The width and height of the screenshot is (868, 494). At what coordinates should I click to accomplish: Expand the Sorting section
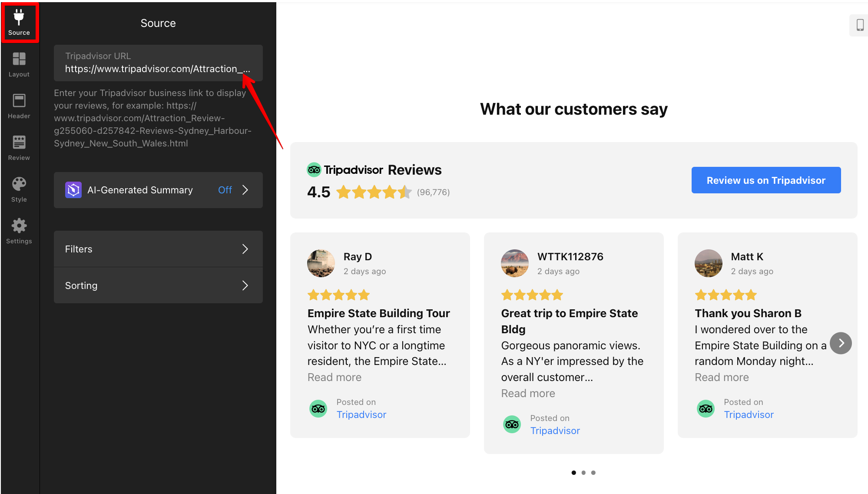[x=158, y=285]
